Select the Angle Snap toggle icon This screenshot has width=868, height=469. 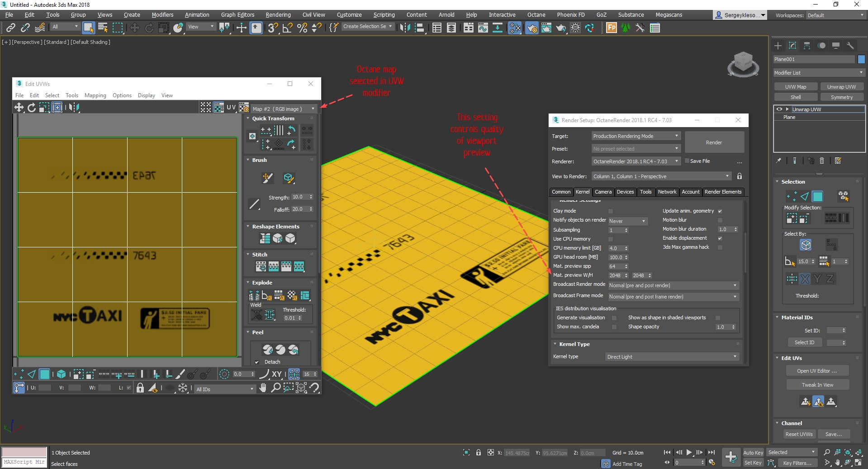pos(287,28)
